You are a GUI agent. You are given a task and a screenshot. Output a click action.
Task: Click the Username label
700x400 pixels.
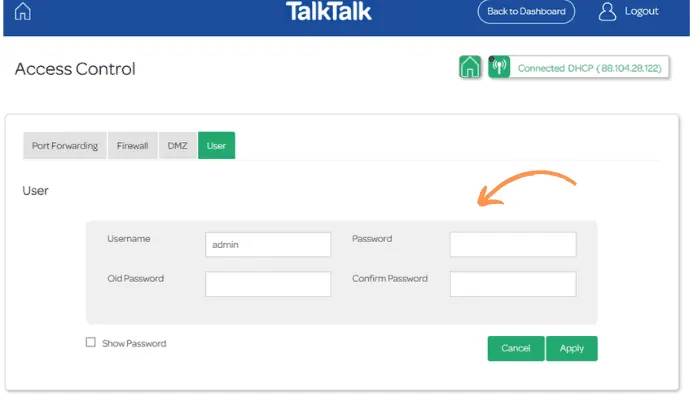pos(129,239)
